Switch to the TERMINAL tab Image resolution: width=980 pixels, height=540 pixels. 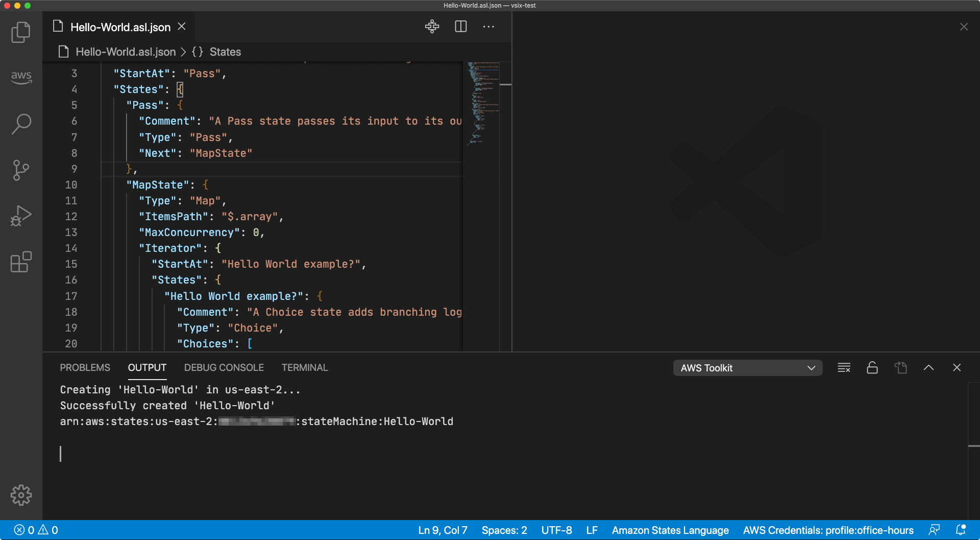[x=304, y=368]
